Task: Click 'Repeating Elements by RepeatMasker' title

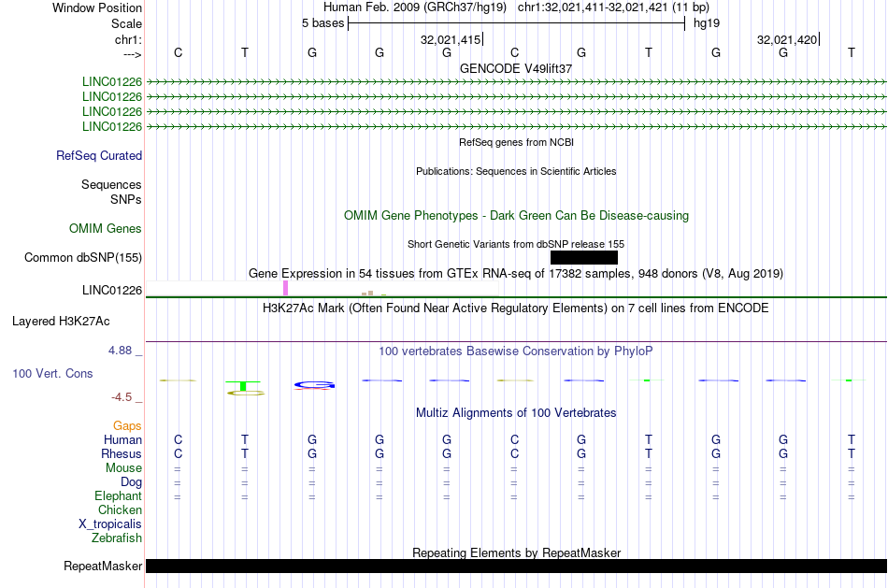Action: coord(516,552)
